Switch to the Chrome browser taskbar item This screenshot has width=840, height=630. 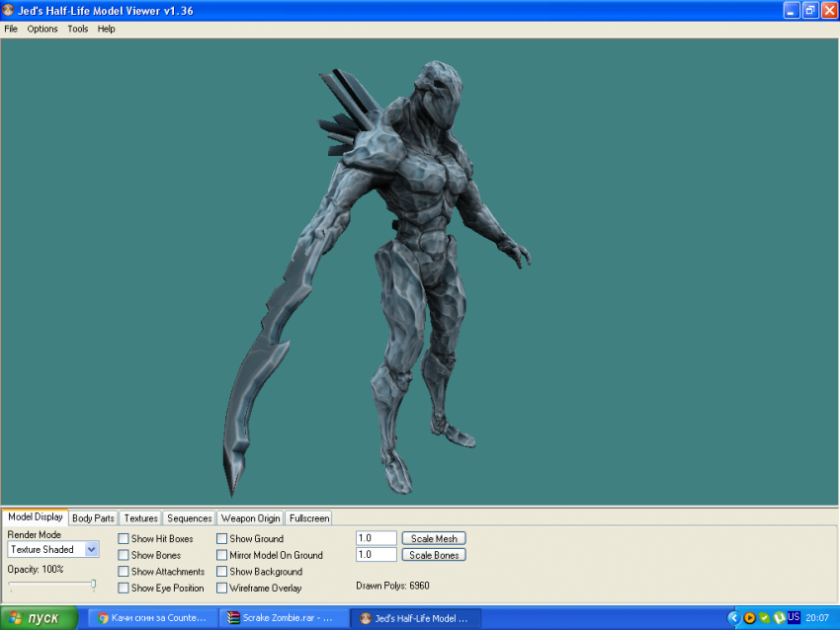[152, 618]
